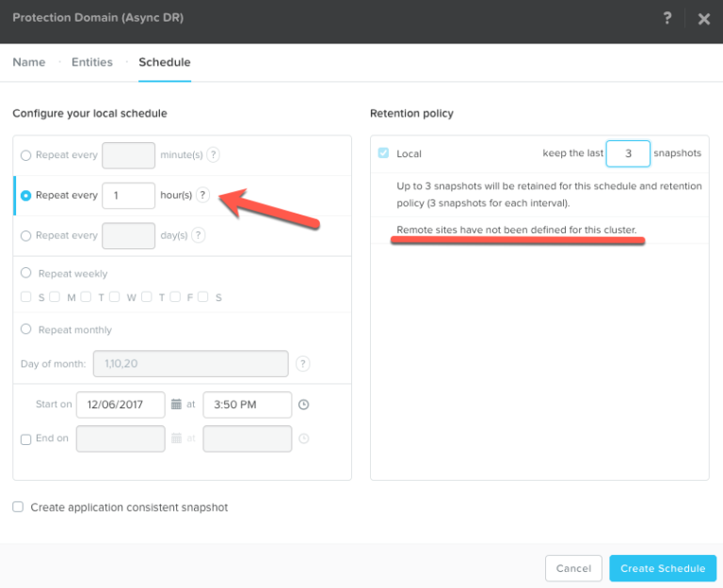Click the keep the last snapshots field
The image size is (723, 588).
[628, 153]
